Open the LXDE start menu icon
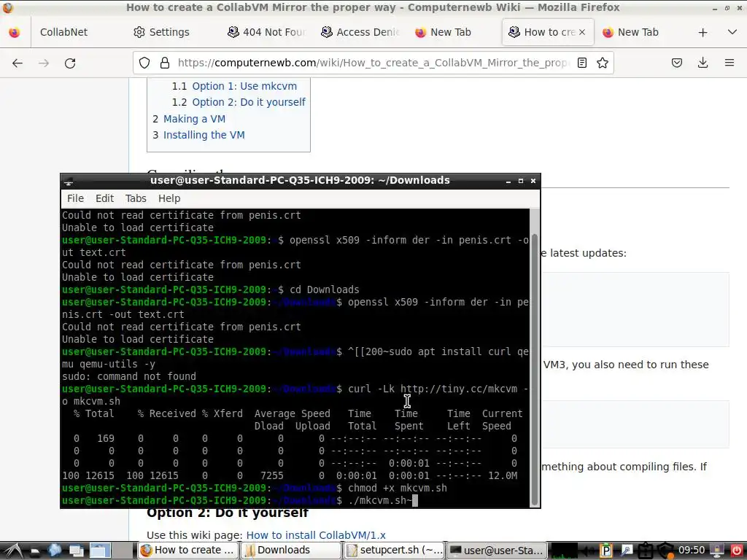Image resolution: width=747 pixels, height=560 pixels. [13, 551]
